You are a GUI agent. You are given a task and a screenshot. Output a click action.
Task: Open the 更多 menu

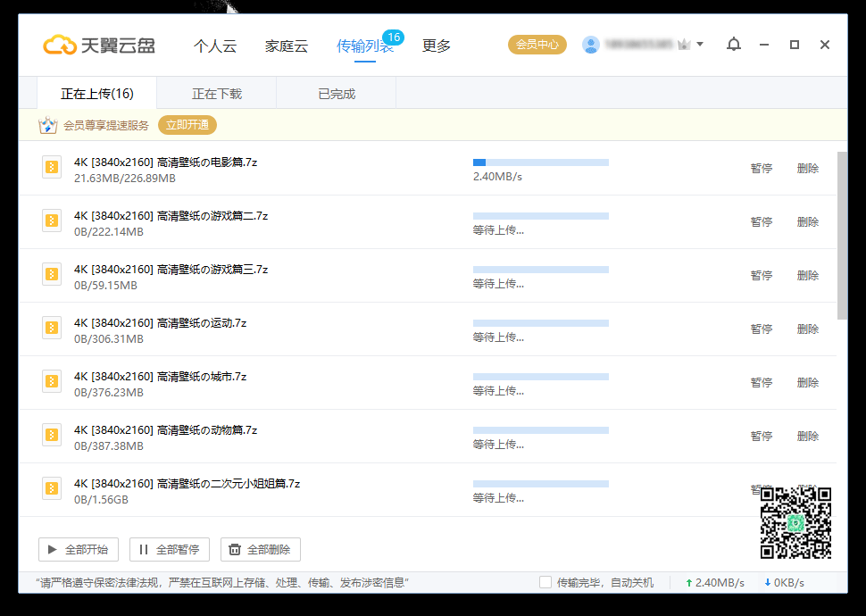point(437,46)
